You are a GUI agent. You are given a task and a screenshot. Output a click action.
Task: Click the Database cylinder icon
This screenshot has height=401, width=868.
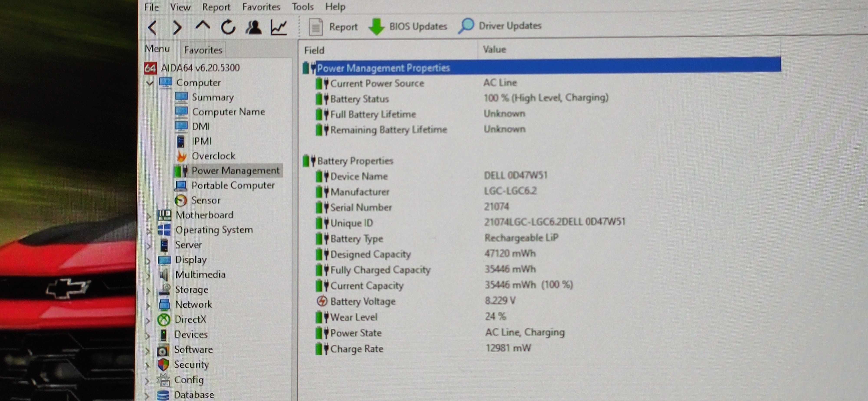coord(163,395)
